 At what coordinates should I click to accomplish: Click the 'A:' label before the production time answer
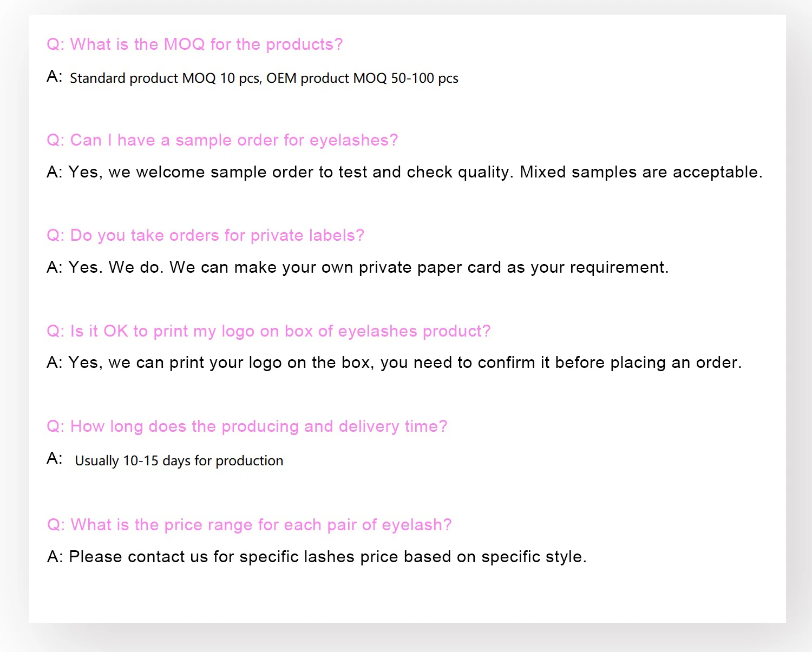click(55, 459)
